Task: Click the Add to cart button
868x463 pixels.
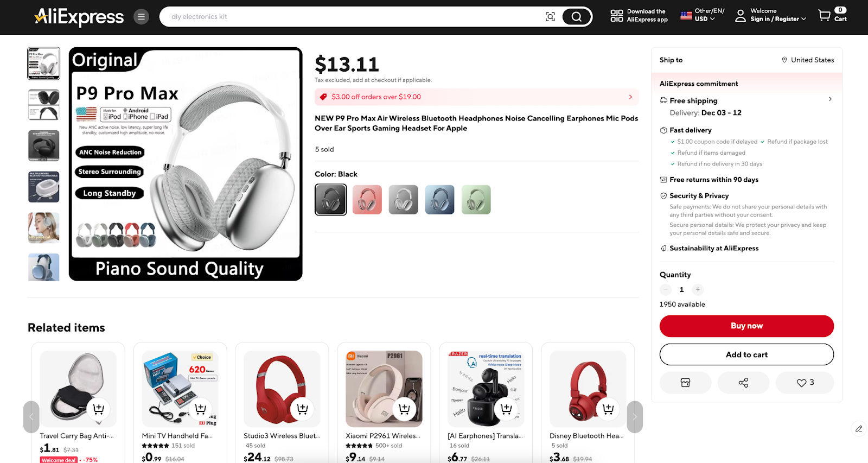Action: tap(746, 354)
